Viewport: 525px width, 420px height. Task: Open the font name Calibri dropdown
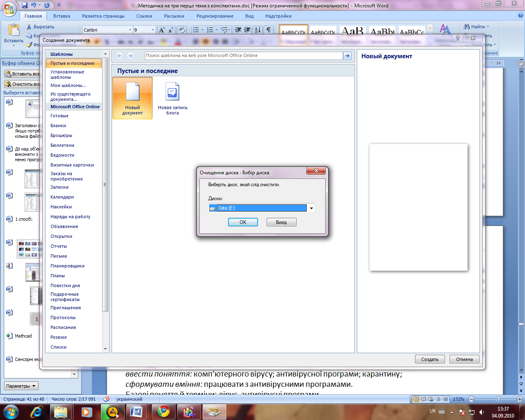(x=130, y=30)
